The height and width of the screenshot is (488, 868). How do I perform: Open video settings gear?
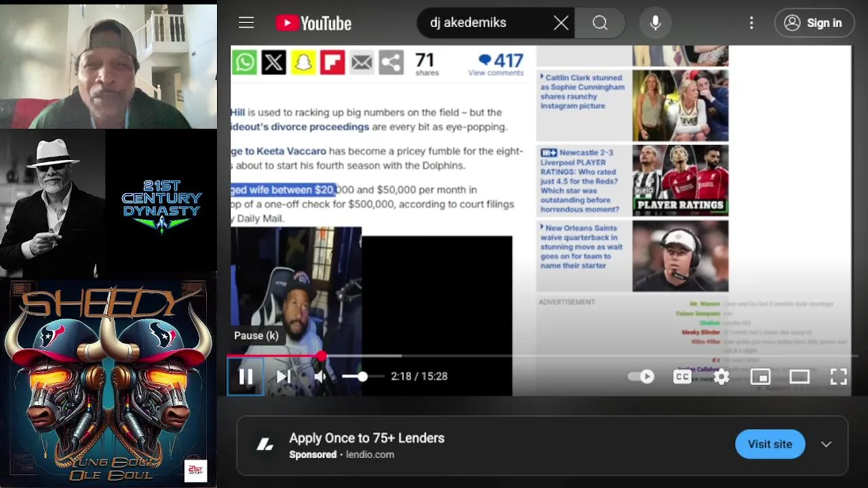coord(722,376)
